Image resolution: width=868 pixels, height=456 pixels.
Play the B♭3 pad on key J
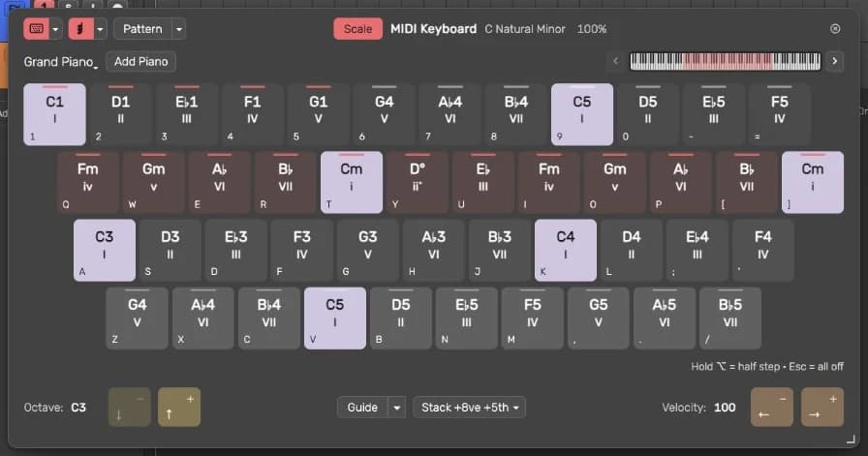500,250
